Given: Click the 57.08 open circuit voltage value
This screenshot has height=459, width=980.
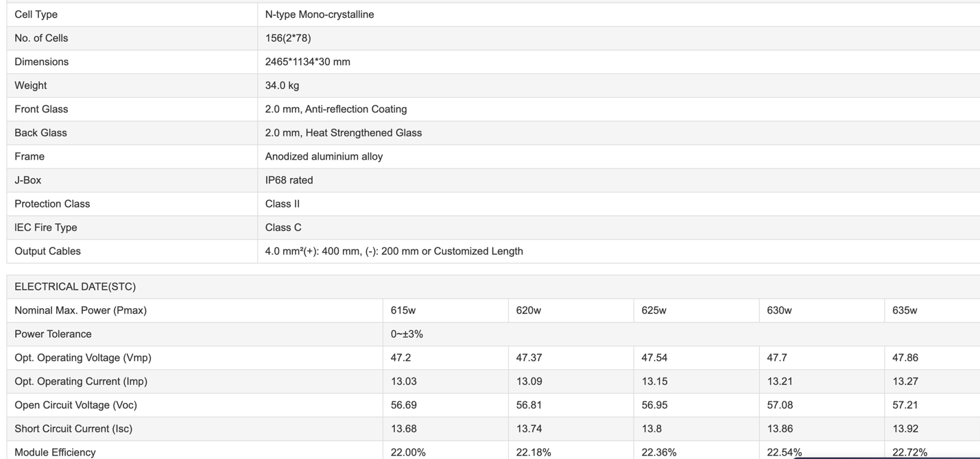Looking at the screenshot, I should 780,405.
